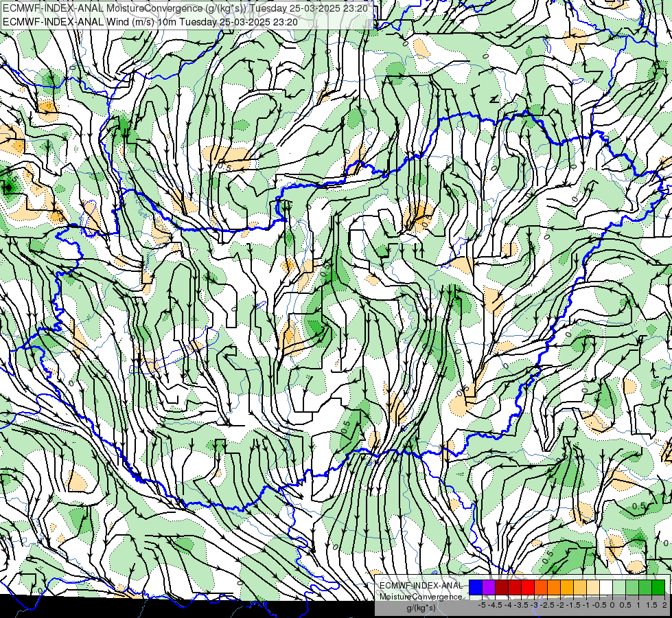
Task: Click legend label MoistureConvergence
Action: click(x=421, y=597)
